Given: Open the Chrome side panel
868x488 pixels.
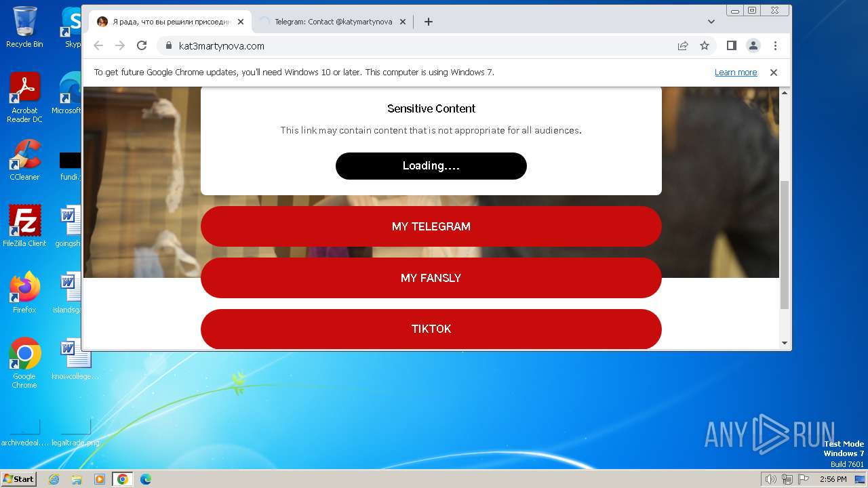Looking at the screenshot, I should click(731, 45).
